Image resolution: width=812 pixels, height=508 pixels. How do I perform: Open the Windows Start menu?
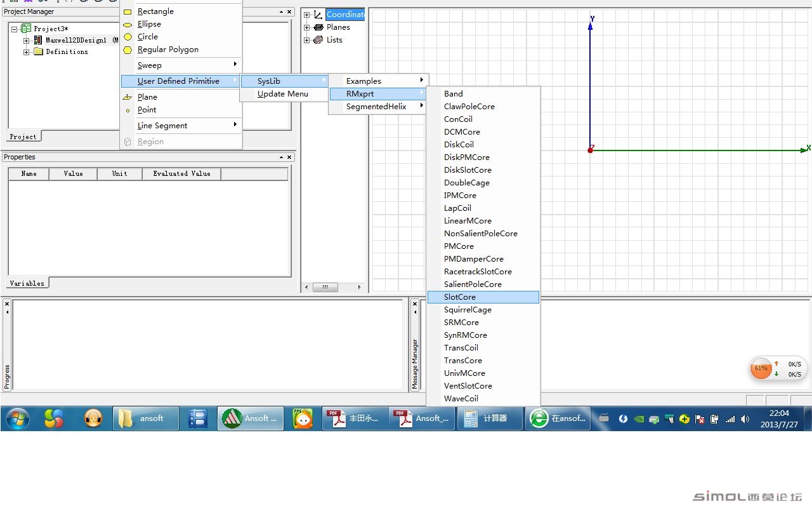18,418
